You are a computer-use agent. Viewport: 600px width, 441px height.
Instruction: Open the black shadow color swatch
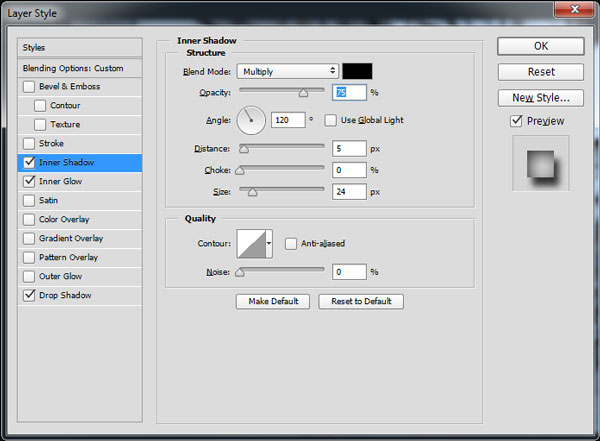pyautogui.click(x=357, y=71)
